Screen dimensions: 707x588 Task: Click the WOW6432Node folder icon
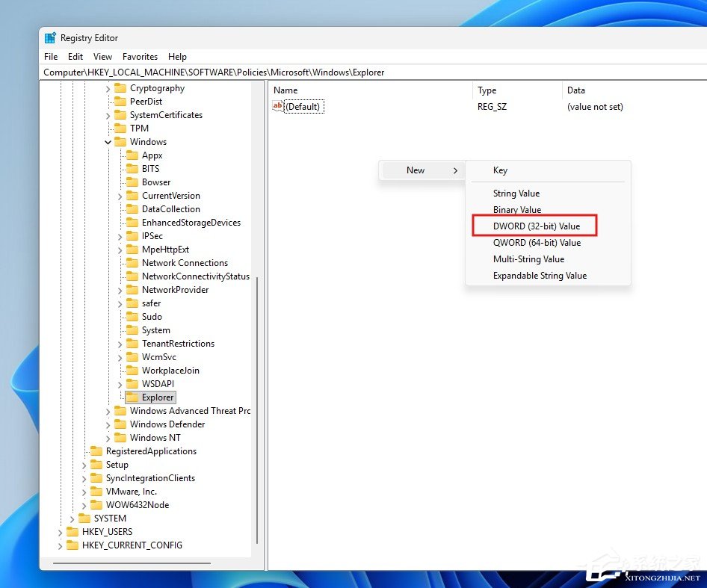pos(96,505)
